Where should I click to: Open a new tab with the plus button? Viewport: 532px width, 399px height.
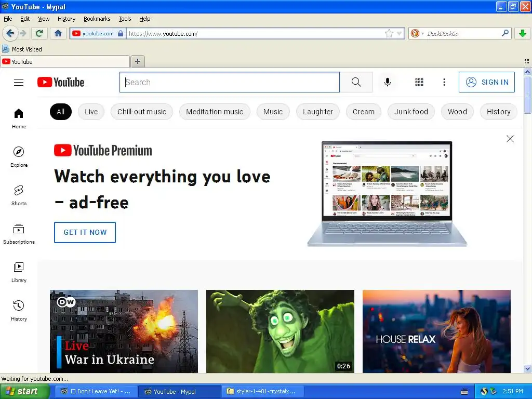[x=137, y=61]
